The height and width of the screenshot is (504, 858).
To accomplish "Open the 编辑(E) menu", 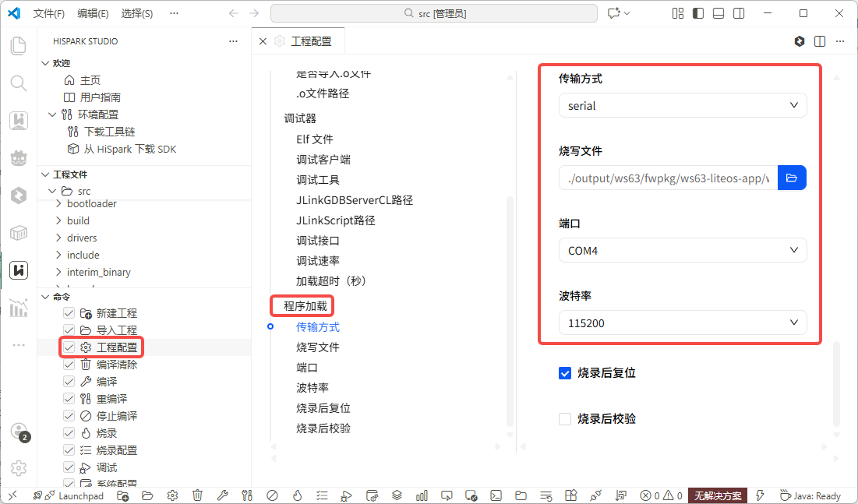I will point(93,13).
